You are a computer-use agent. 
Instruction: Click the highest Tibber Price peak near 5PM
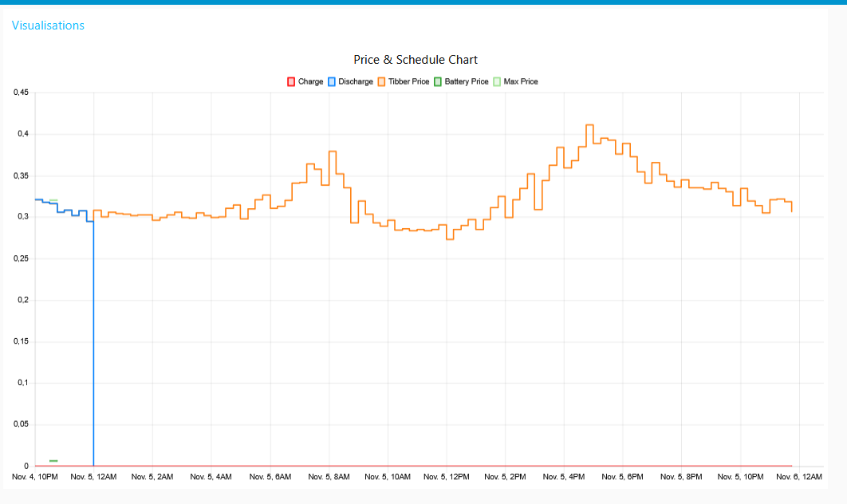coord(589,125)
